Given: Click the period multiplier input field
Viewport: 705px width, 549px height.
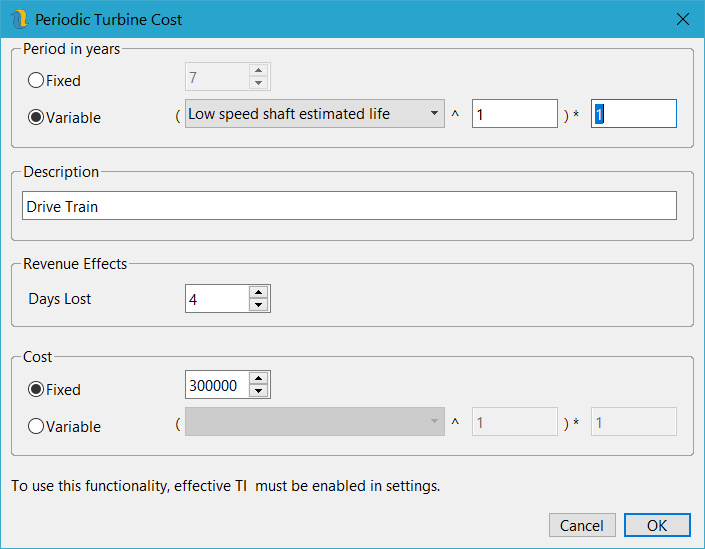Looking at the screenshot, I should click(x=634, y=114).
